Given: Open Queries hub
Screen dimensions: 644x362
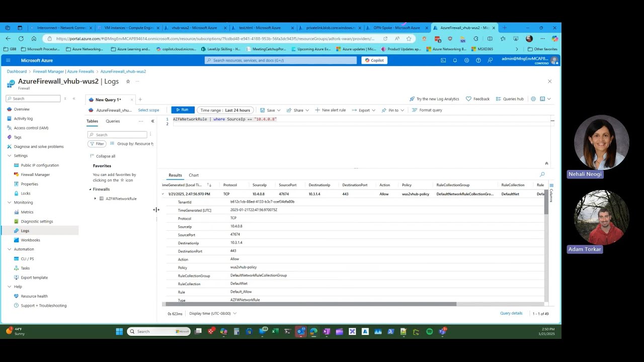Looking at the screenshot, I should [510, 99].
